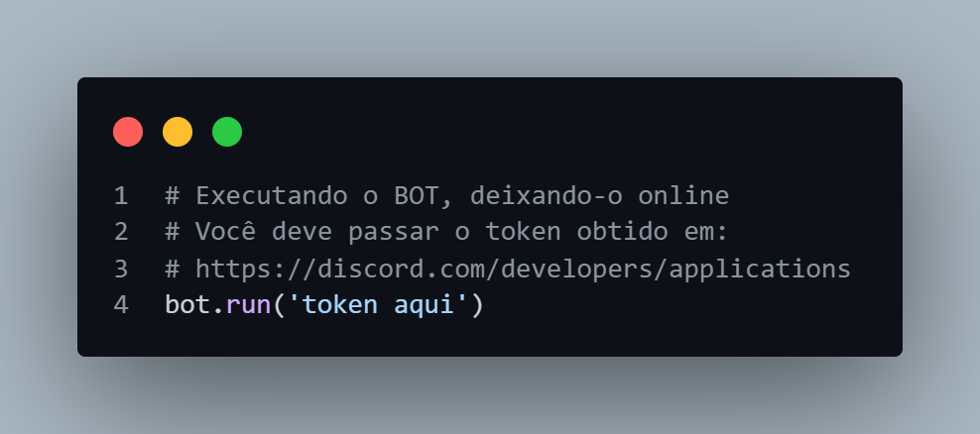Viewport: 980px width, 434px height.
Task: Click the word online in line 1
Action: (x=683, y=196)
